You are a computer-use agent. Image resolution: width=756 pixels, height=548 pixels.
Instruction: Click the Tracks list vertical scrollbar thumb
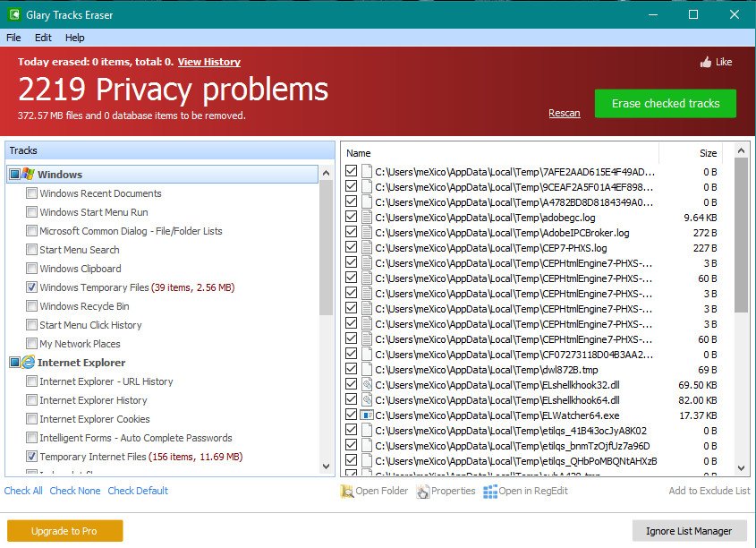(x=326, y=247)
